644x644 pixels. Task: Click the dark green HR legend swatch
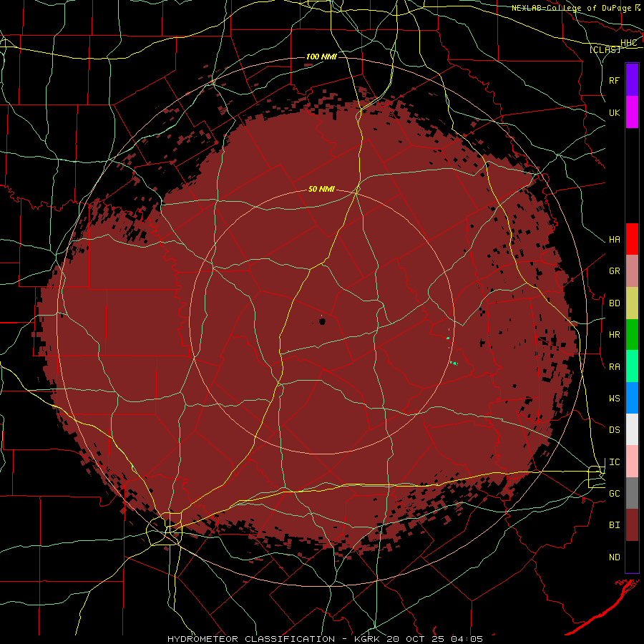tap(632, 335)
